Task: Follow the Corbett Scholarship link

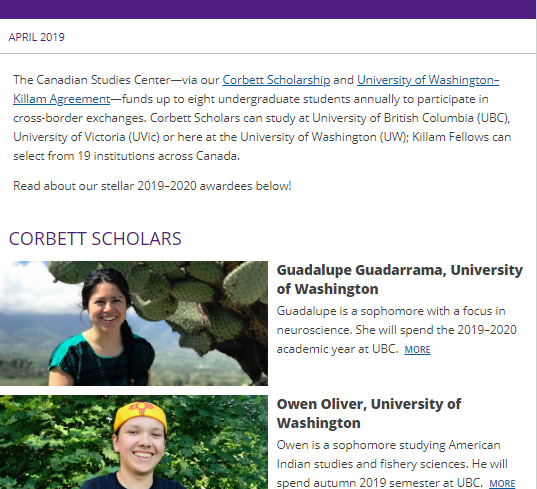Action: pyautogui.click(x=276, y=80)
